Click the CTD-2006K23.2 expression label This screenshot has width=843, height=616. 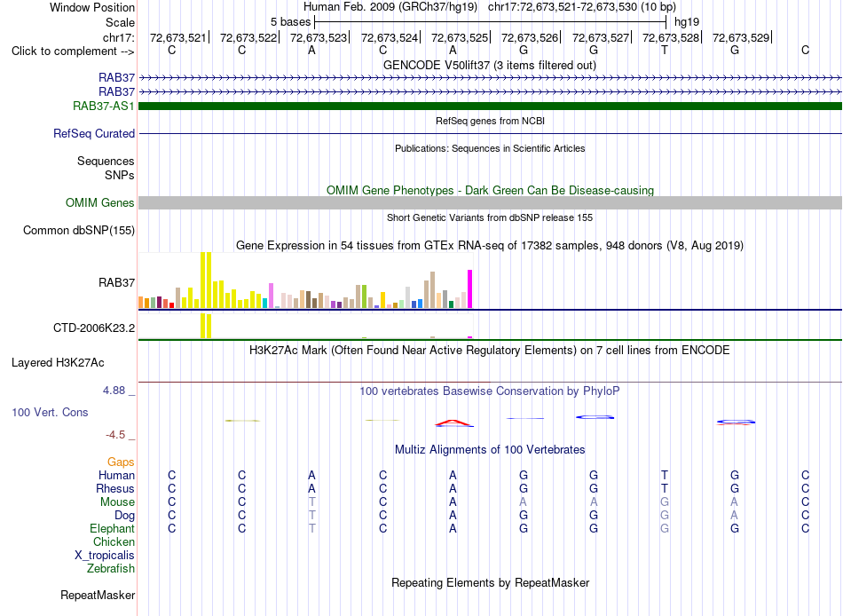[94, 328]
